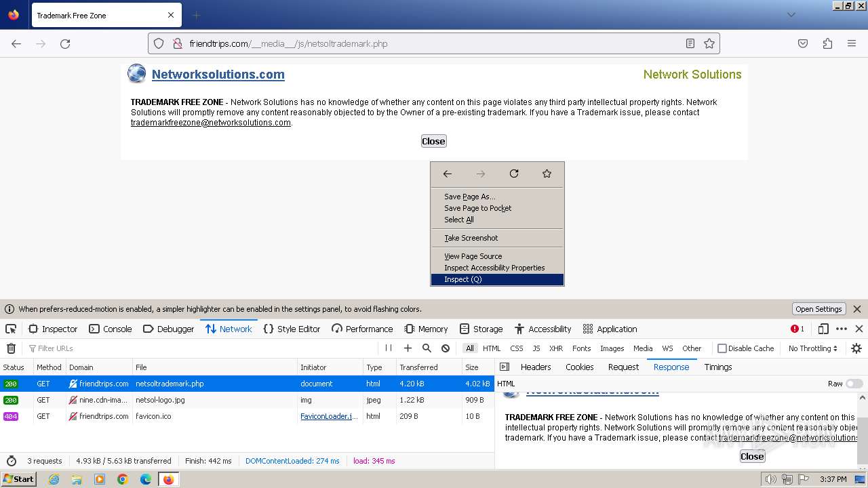
Task: Open the Firefox hamburger menu
Action: click(x=852, y=43)
